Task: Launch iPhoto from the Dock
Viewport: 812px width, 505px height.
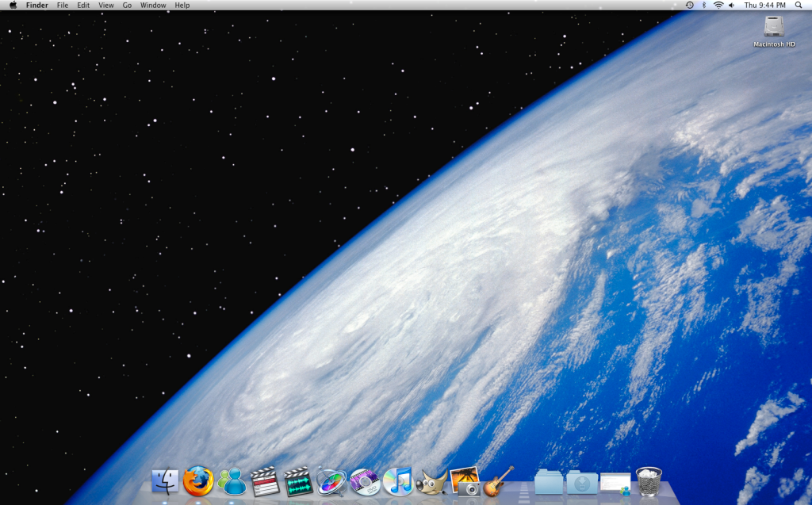Action: click(x=465, y=481)
